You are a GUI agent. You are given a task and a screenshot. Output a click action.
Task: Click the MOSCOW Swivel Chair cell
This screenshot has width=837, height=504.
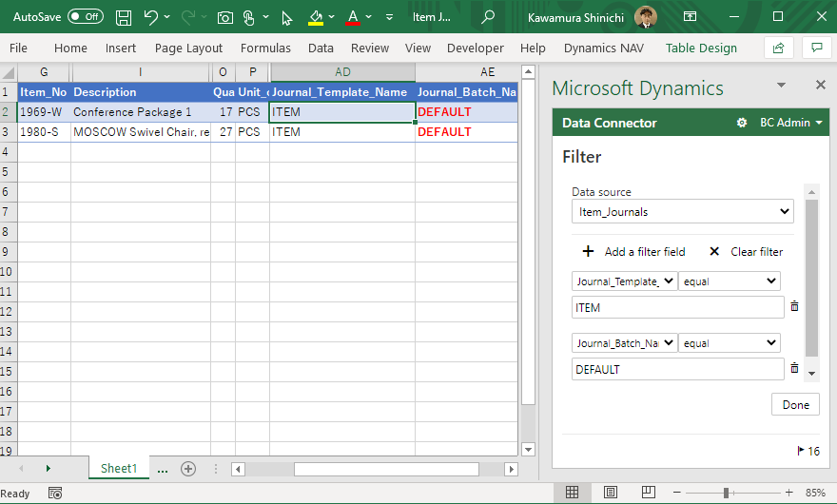click(x=141, y=132)
